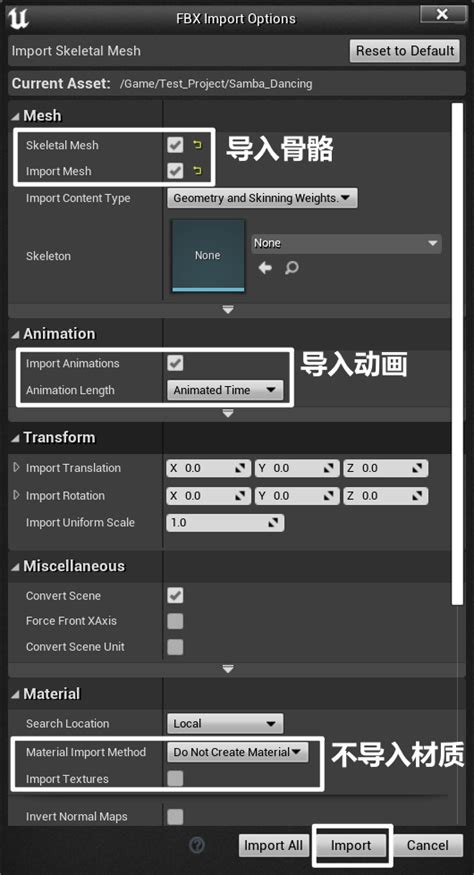474x875 pixels.
Task: Click spin arrow on Translation X field
Action: point(241,469)
